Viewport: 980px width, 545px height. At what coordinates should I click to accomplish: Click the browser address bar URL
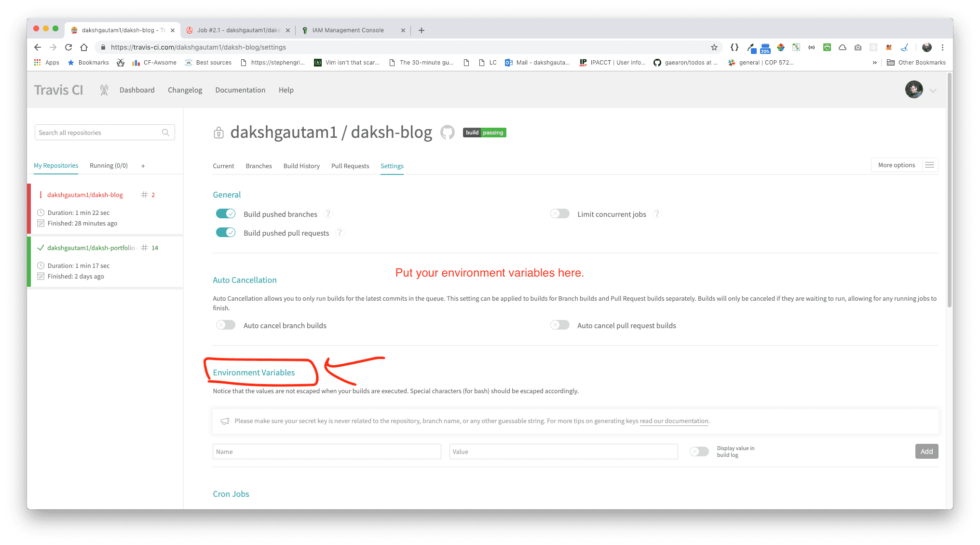tap(198, 47)
